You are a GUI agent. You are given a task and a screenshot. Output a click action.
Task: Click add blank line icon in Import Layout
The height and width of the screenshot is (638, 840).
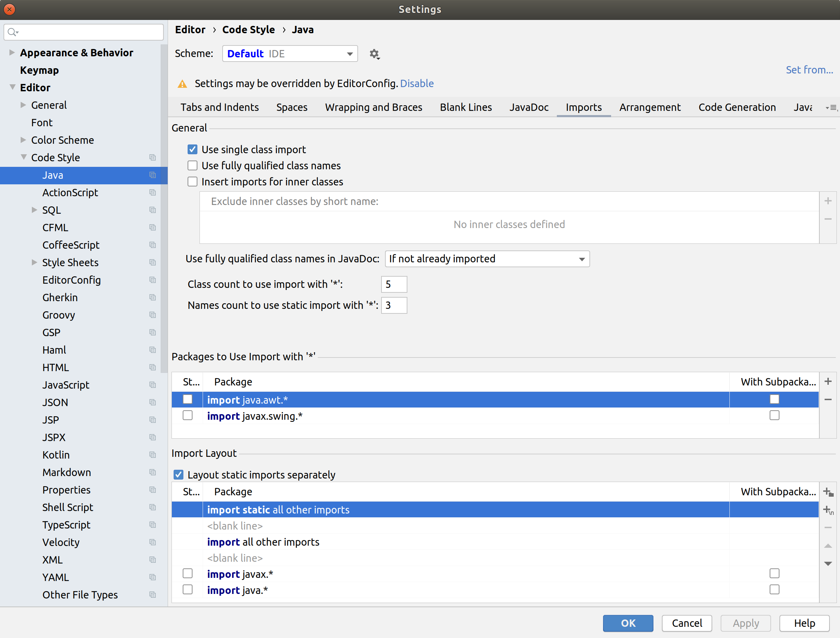pos(828,510)
